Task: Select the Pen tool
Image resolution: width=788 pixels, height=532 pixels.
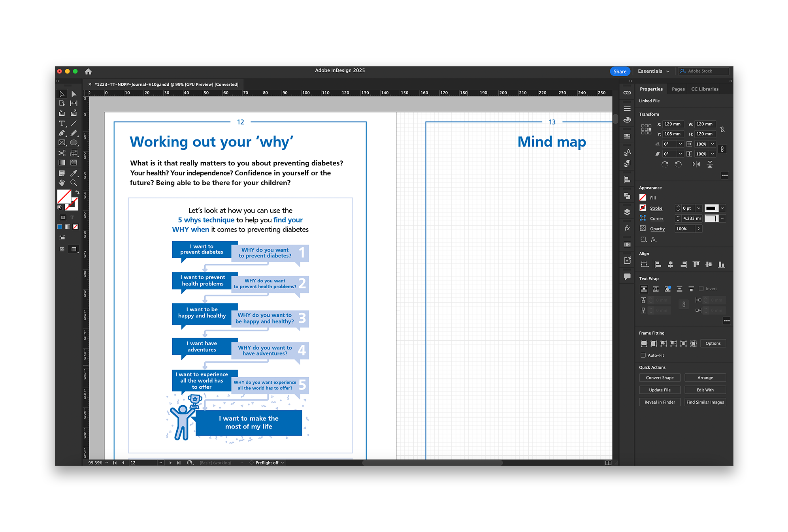Action: coord(62,133)
